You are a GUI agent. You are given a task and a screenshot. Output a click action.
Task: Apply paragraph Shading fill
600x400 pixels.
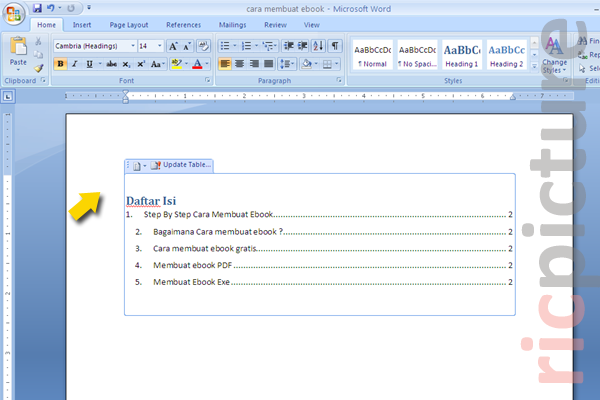307,64
